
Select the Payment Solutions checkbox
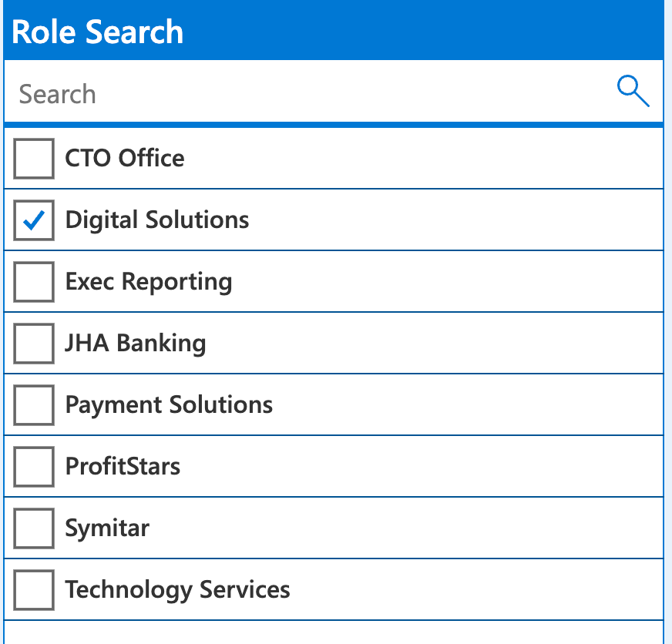tap(34, 405)
